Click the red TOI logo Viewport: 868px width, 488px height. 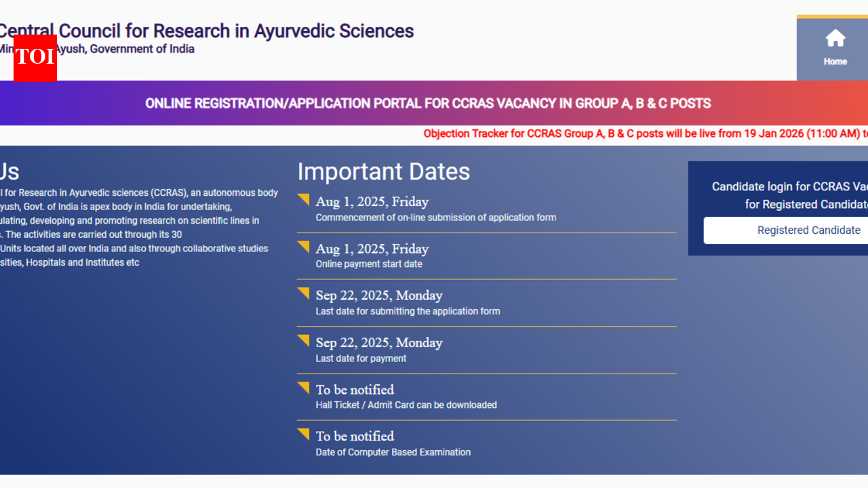(x=35, y=58)
